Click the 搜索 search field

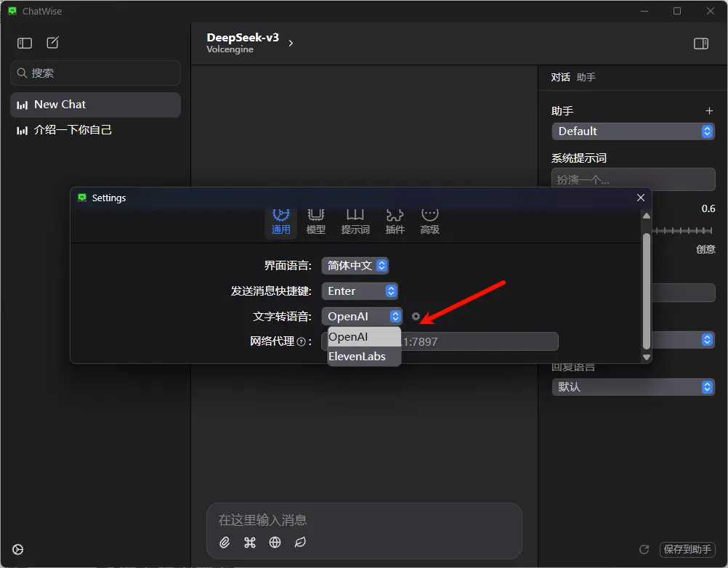pos(95,73)
